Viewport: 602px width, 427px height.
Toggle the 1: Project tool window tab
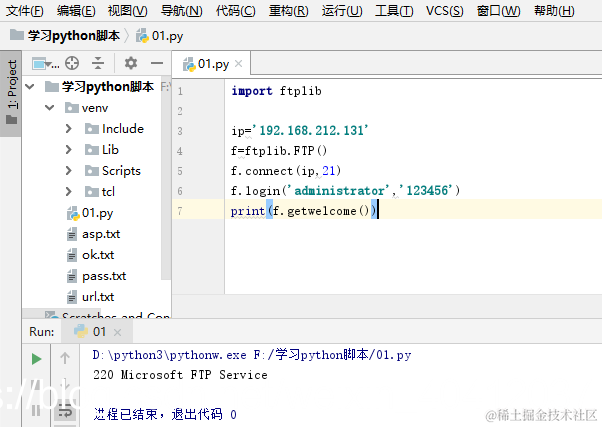pos(12,92)
